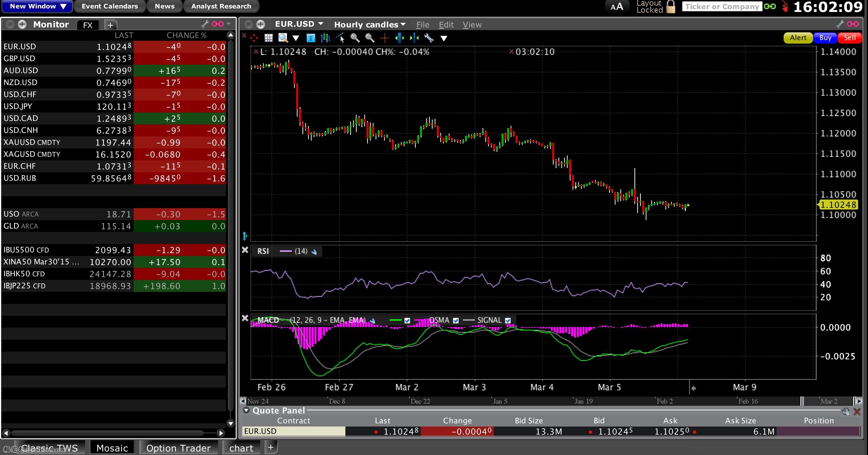Select the trendline drawing tool
Viewport: 868px width, 455px height.
point(340,38)
